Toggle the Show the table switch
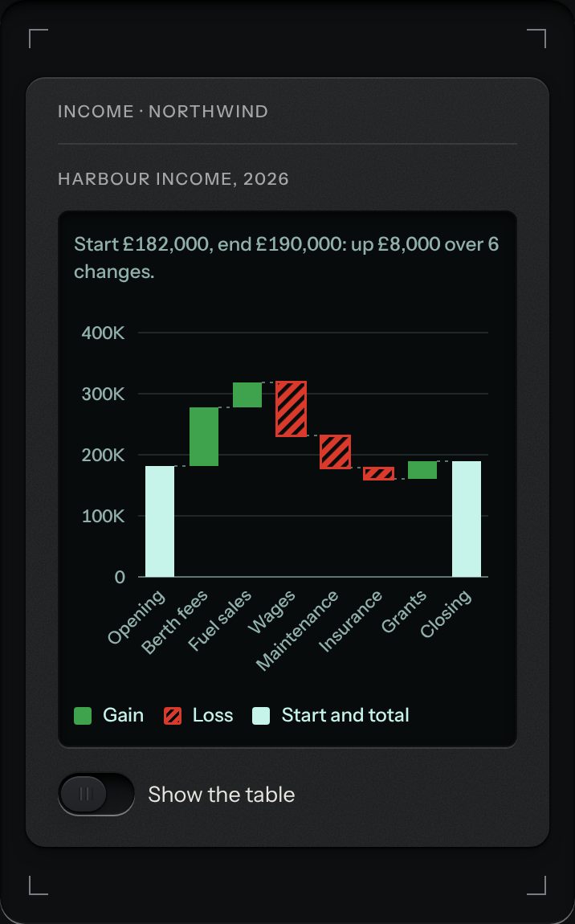 click(96, 795)
